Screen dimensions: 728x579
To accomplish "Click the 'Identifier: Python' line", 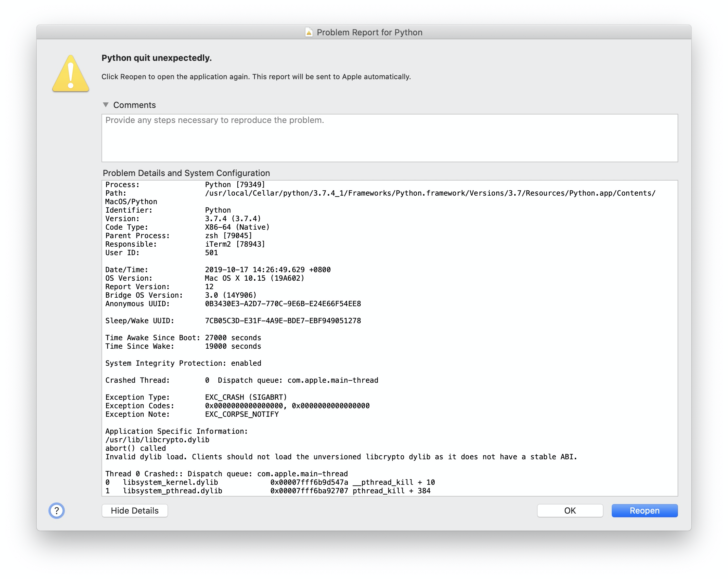I will [168, 210].
